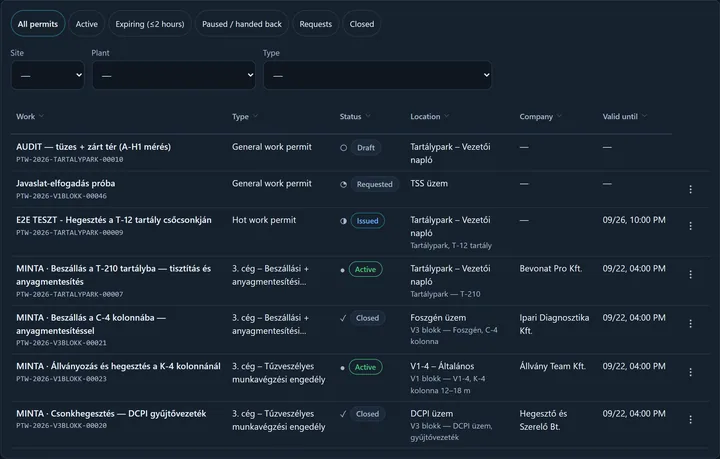Click the Bevonat Pro Kft. company cell

click(x=551, y=269)
